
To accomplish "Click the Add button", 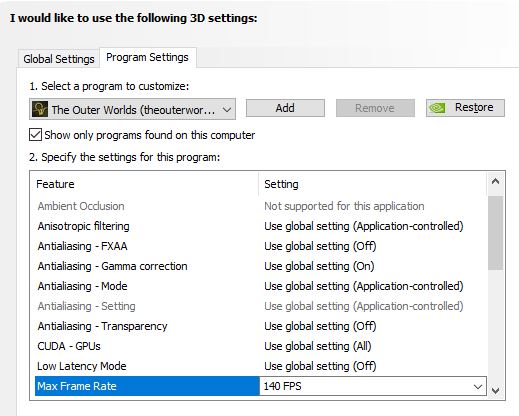I will 285,108.
